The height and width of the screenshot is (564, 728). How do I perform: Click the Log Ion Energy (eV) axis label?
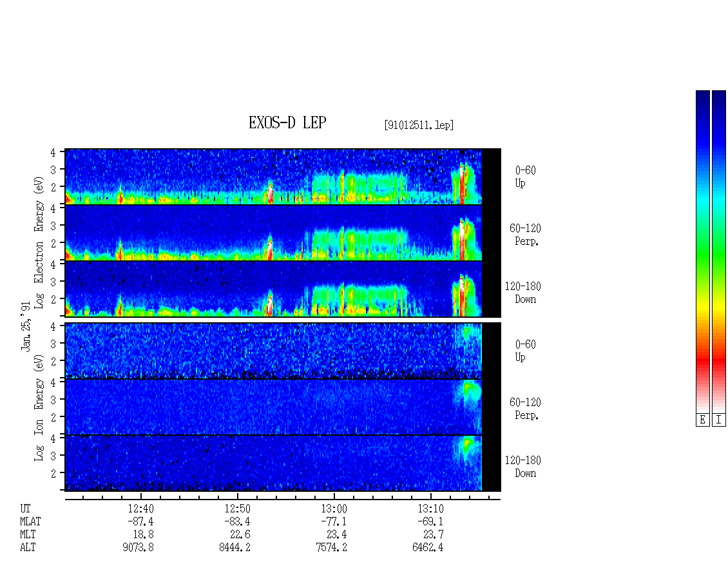(x=39, y=407)
